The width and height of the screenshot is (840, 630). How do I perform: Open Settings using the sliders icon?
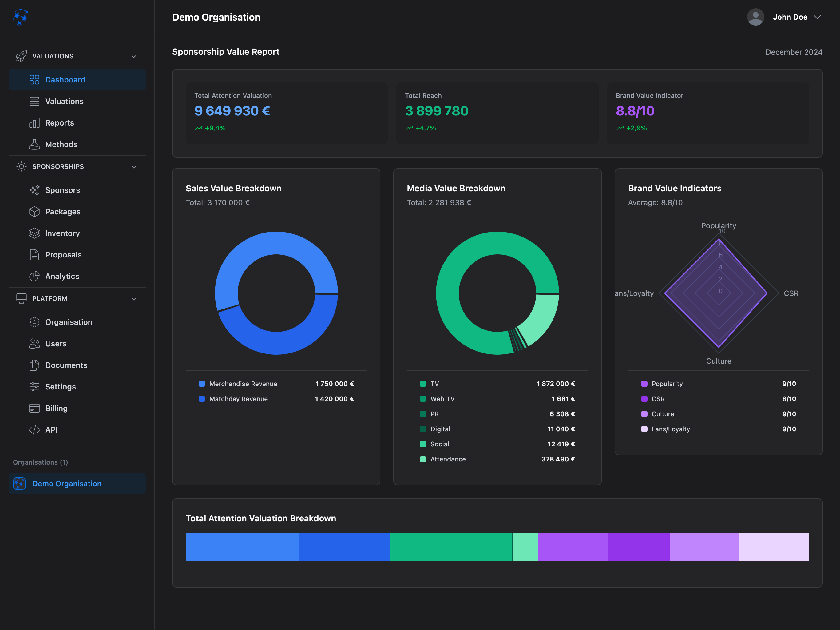point(34,386)
